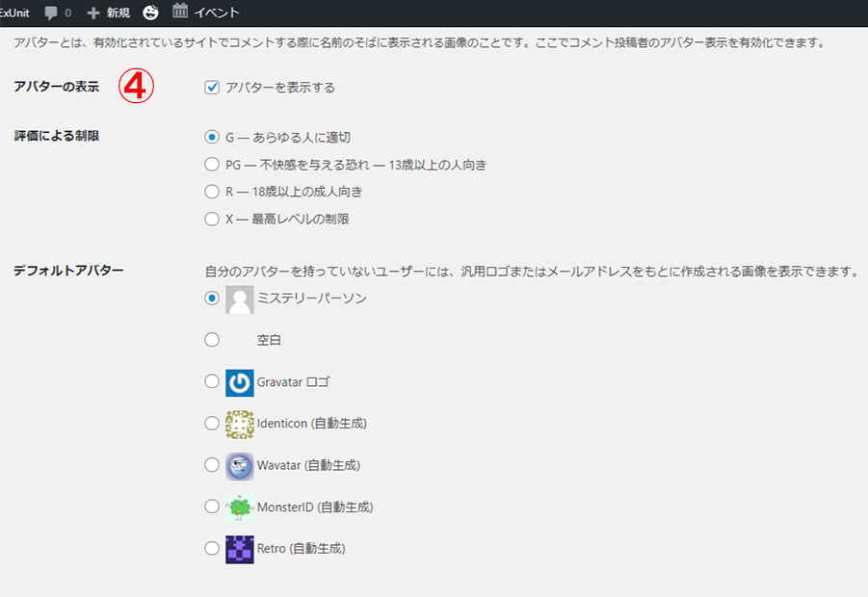Image resolution: width=868 pixels, height=597 pixels.
Task: Open the ExUnit menu in admin bar
Action: (x=13, y=13)
